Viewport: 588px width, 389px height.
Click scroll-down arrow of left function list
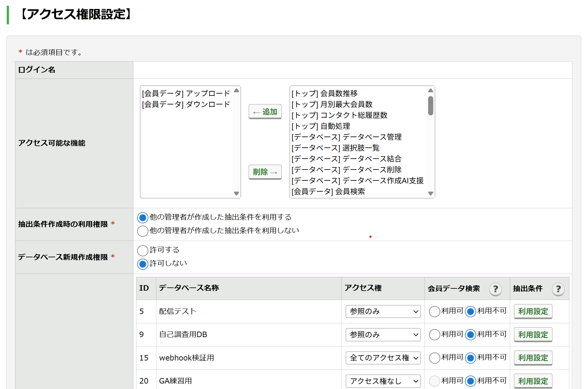pos(236,193)
